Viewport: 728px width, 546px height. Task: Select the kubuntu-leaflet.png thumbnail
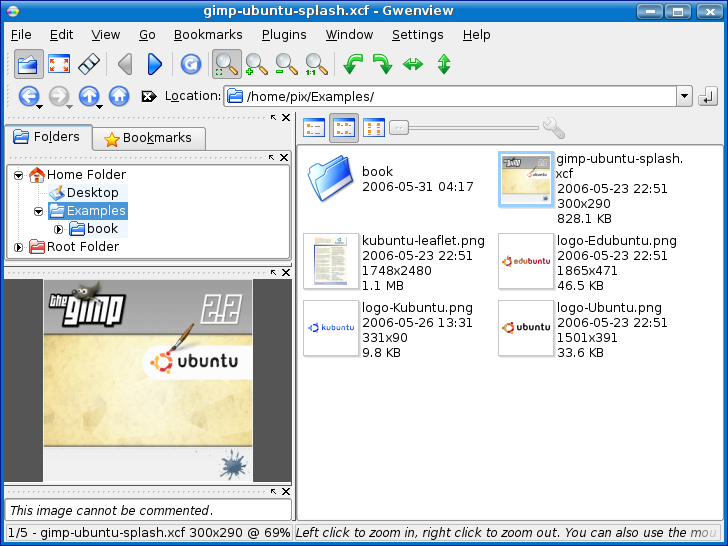coord(330,261)
